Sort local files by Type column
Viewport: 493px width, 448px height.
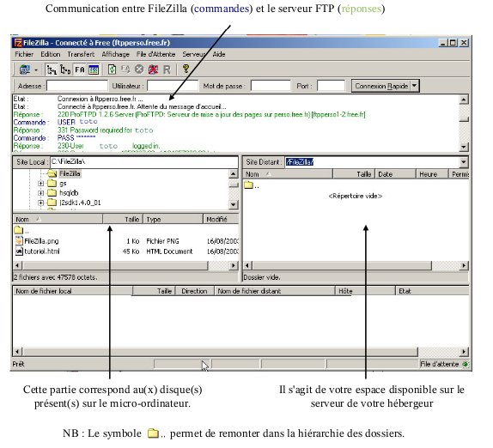pos(173,219)
